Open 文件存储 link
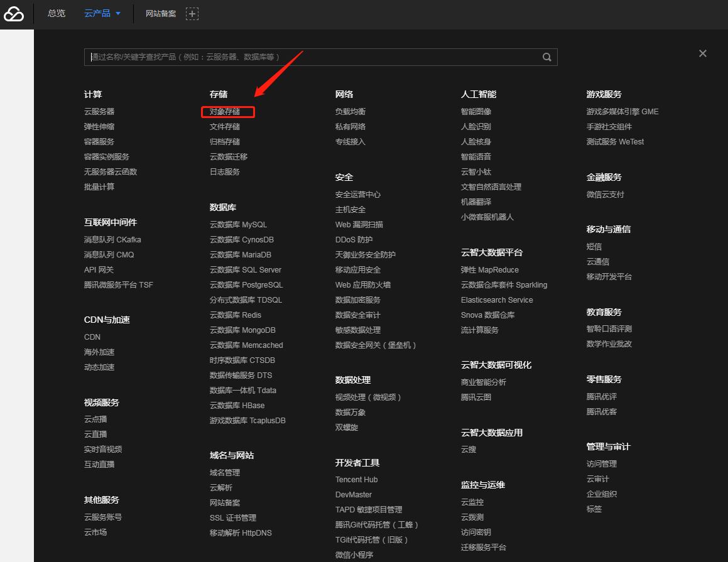Image resolution: width=728 pixels, height=562 pixels. 225,127
